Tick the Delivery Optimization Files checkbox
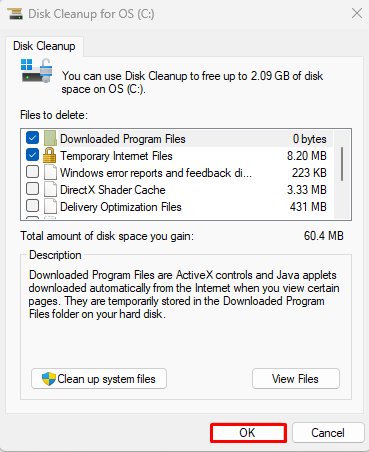The image size is (369, 452). click(x=32, y=206)
